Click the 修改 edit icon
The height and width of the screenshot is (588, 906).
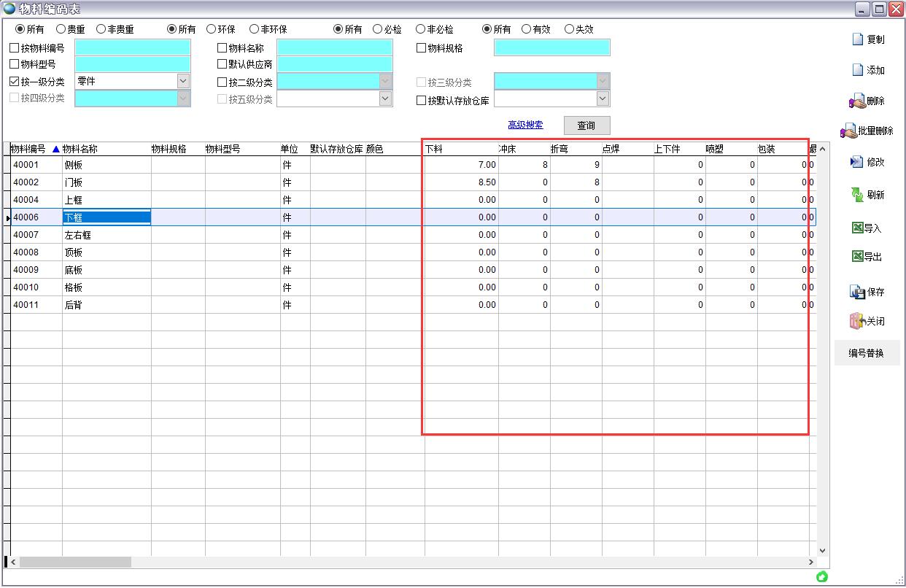[857, 162]
